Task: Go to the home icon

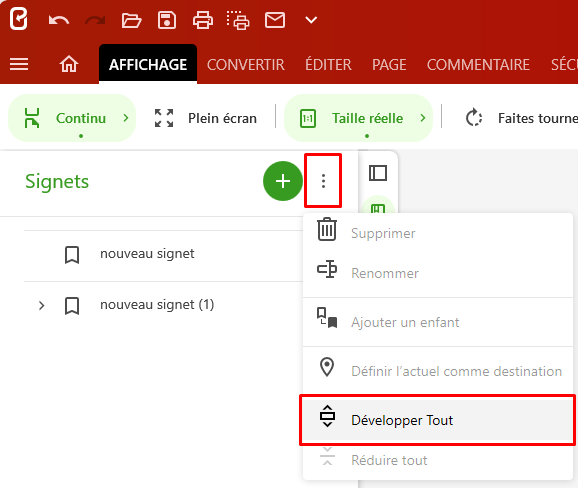Action: pos(69,64)
